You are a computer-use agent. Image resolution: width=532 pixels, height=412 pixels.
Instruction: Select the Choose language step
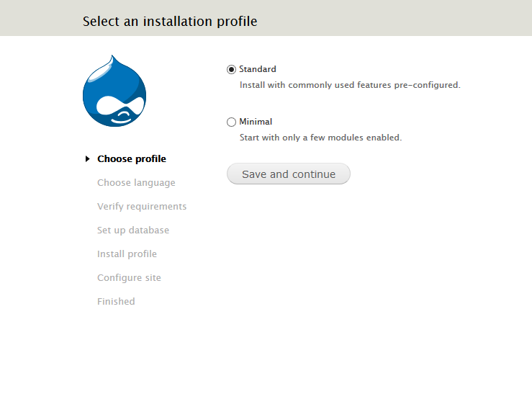136,182
